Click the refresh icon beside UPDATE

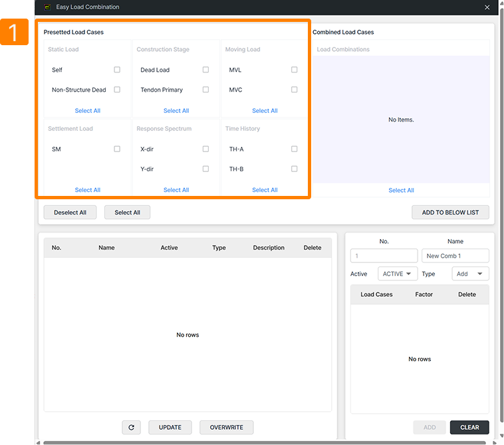[x=131, y=427]
